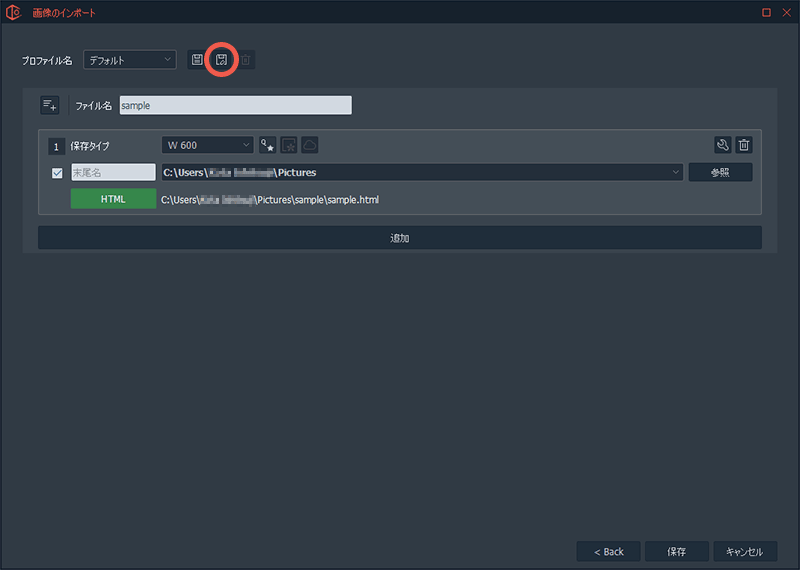The width and height of the screenshot is (800, 570).
Task: Click the trash icon next to profile name
Action: tap(245, 60)
